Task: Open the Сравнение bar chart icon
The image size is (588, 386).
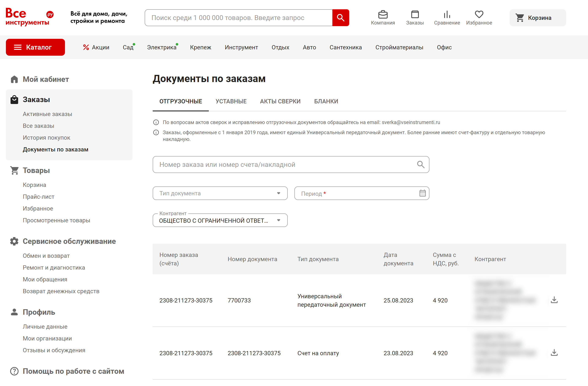Action: [447, 15]
